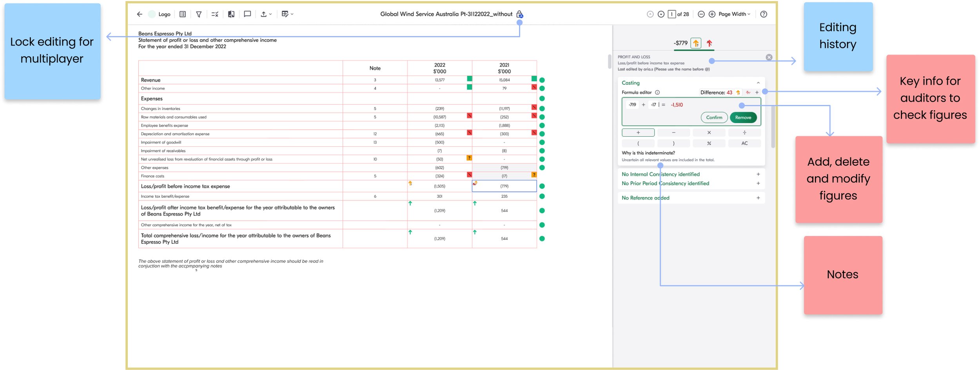Open the document list view icon
The height and width of the screenshot is (370, 980).
click(x=183, y=14)
